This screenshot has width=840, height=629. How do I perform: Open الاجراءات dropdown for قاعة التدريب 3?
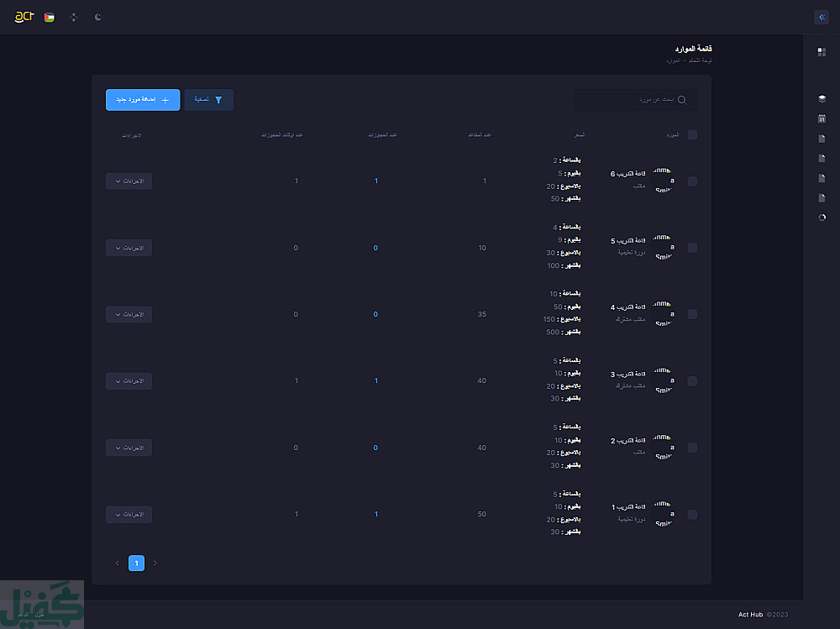tap(129, 381)
